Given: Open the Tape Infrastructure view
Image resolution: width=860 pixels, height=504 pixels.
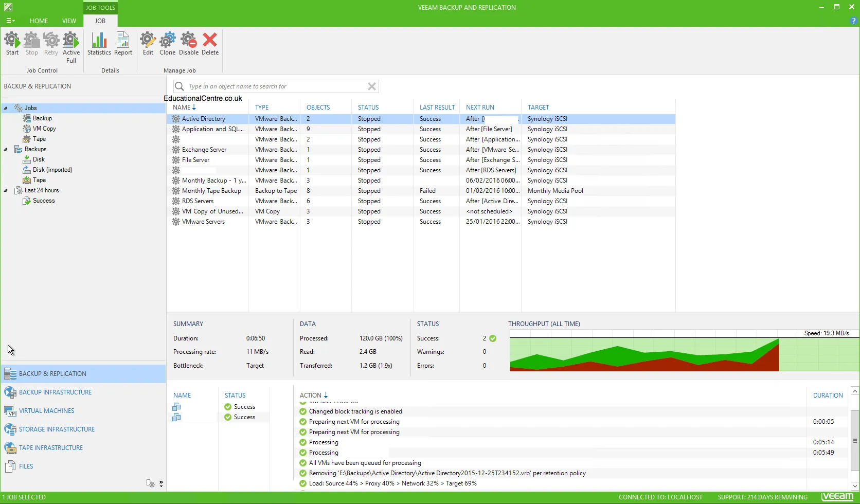Looking at the screenshot, I should (83, 448).
